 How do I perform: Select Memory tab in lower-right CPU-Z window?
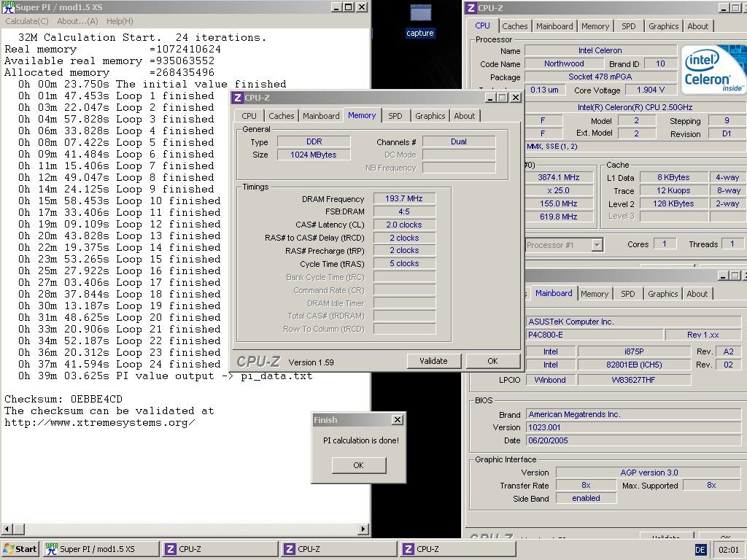tap(594, 294)
